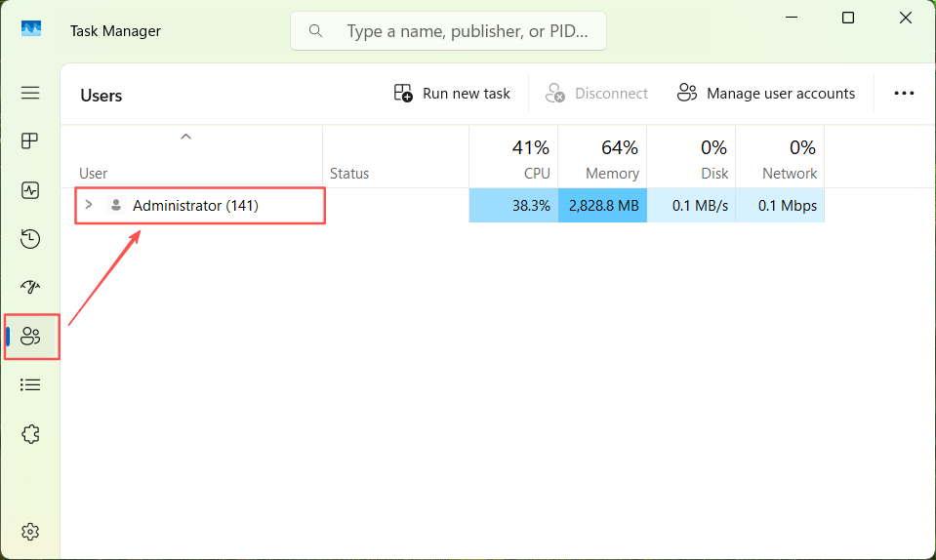This screenshot has height=560, width=936.
Task: Sort by the Memory column header
Action: point(602,157)
